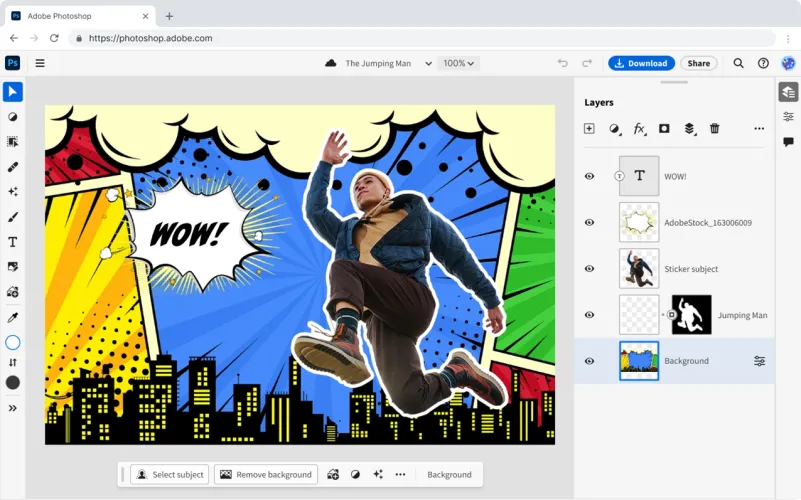Open Layers panel more options menu
The height and width of the screenshot is (500, 801).
(x=759, y=129)
